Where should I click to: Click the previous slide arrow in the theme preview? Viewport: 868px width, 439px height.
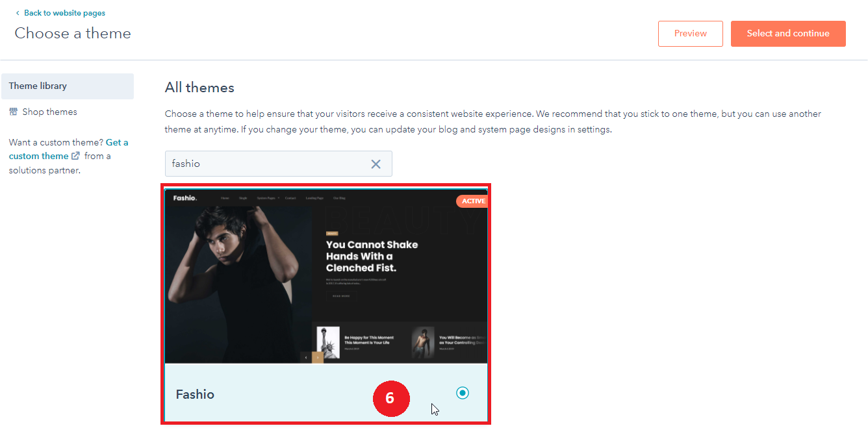[306, 357]
